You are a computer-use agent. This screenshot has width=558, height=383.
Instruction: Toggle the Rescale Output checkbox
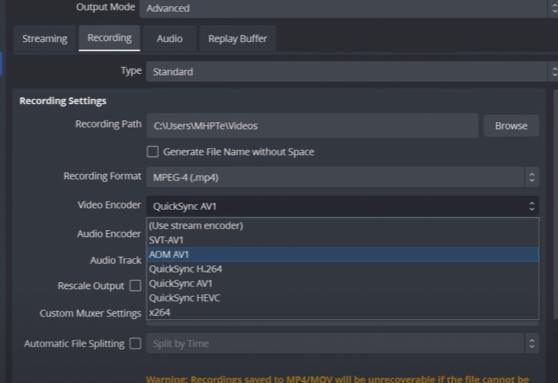click(135, 285)
